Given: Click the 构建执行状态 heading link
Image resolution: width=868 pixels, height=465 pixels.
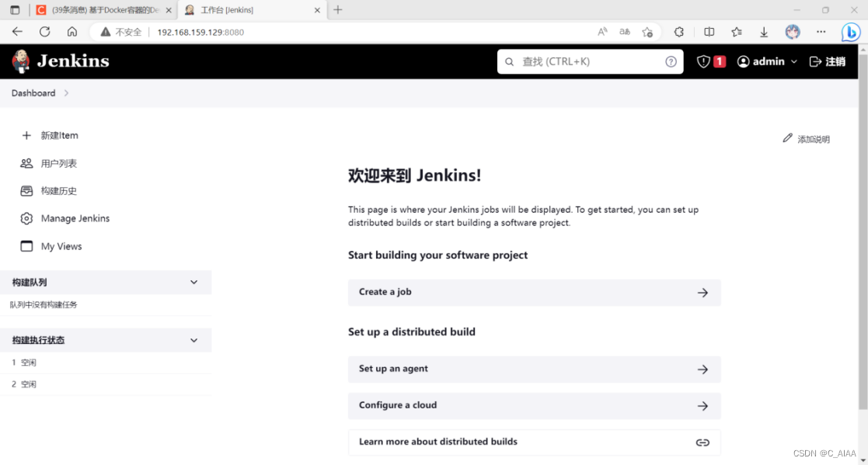Looking at the screenshot, I should click(x=38, y=340).
